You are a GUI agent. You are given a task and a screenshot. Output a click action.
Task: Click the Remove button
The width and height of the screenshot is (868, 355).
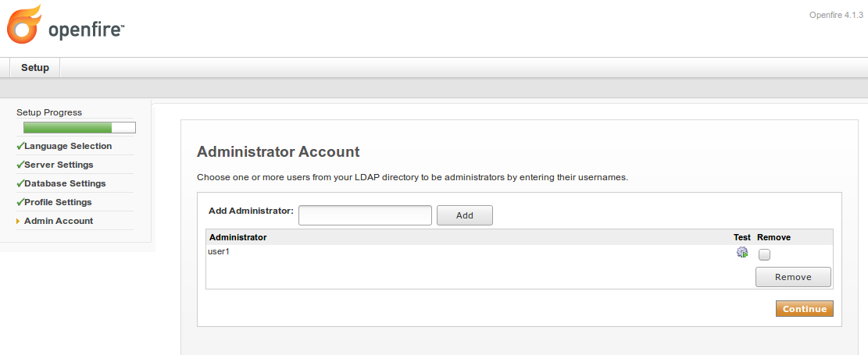point(793,277)
